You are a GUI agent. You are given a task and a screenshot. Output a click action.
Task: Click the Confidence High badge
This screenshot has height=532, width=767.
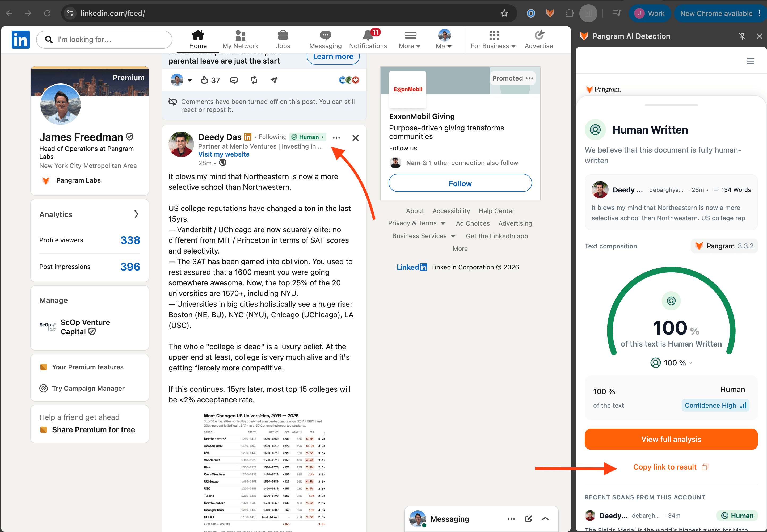point(715,405)
